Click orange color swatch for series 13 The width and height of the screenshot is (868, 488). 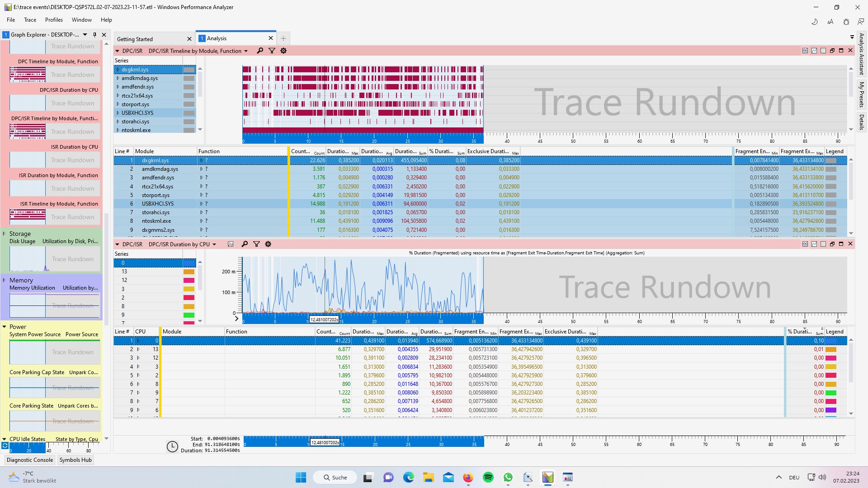point(189,272)
